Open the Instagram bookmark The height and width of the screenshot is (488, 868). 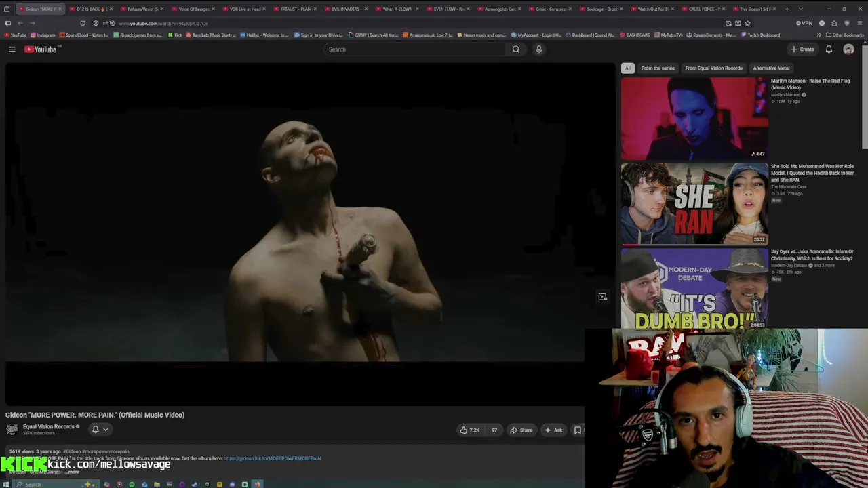coord(43,35)
